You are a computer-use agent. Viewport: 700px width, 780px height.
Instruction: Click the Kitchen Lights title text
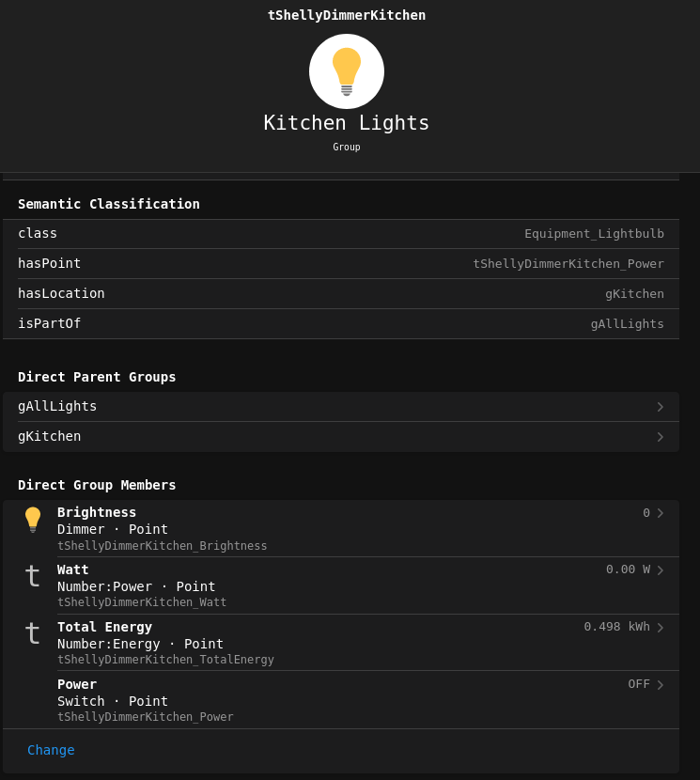point(347,123)
